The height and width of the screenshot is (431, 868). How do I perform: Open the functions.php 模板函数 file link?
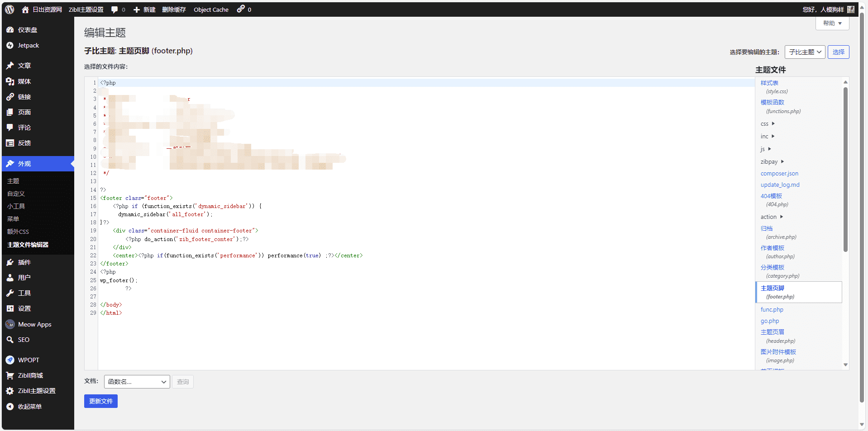click(772, 103)
